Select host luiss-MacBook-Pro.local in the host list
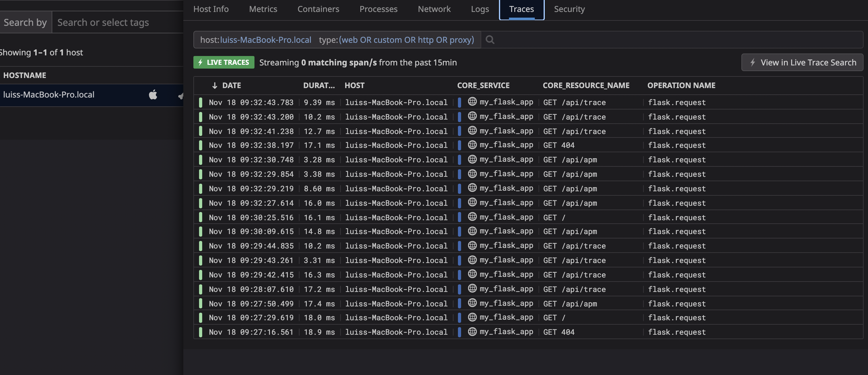This screenshot has width=868, height=375. tap(92, 95)
